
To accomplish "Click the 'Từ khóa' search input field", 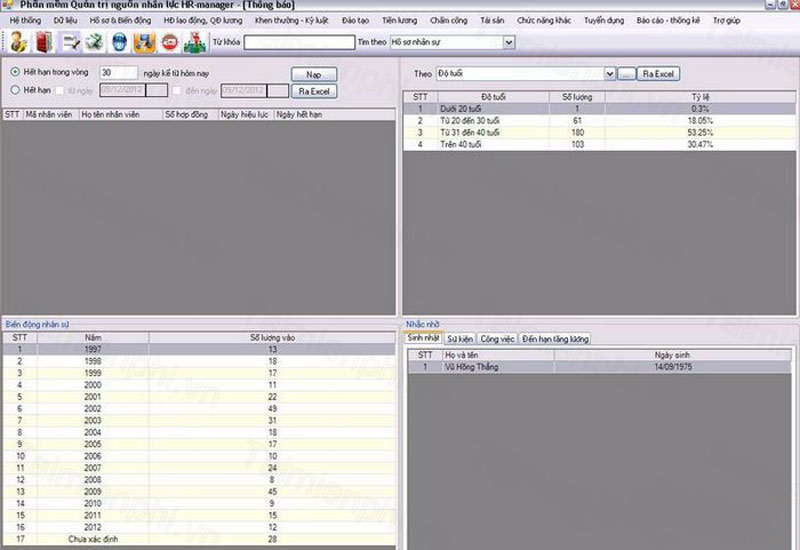I will 299,42.
